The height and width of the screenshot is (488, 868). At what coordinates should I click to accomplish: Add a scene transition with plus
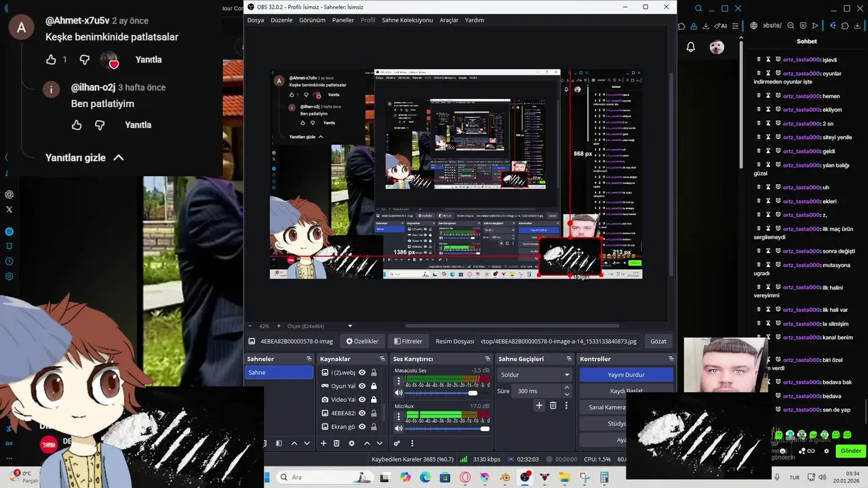pos(539,405)
